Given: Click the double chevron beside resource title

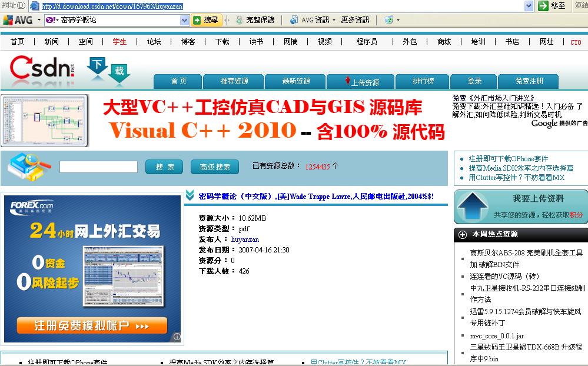Looking at the screenshot, I should tap(190, 195).
